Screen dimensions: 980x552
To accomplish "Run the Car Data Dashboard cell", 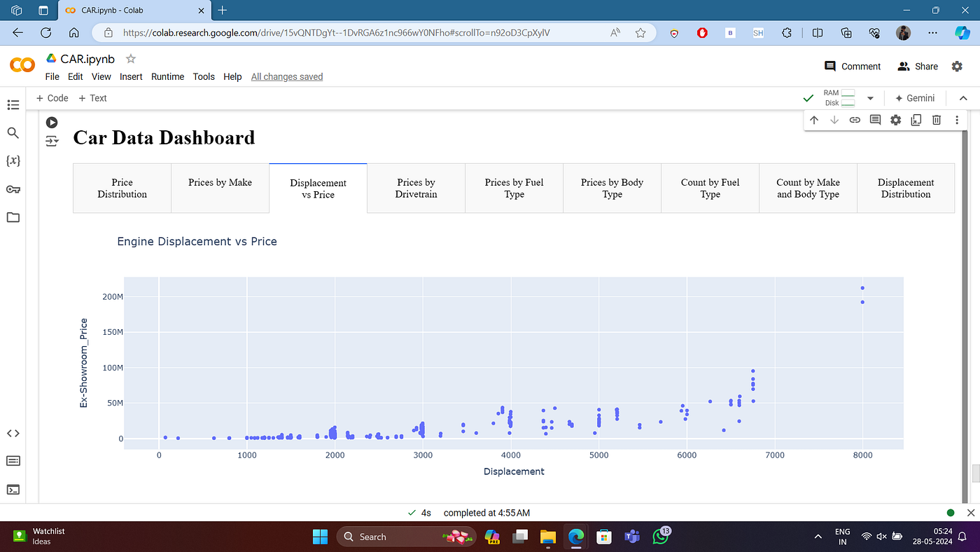I will [52, 123].
